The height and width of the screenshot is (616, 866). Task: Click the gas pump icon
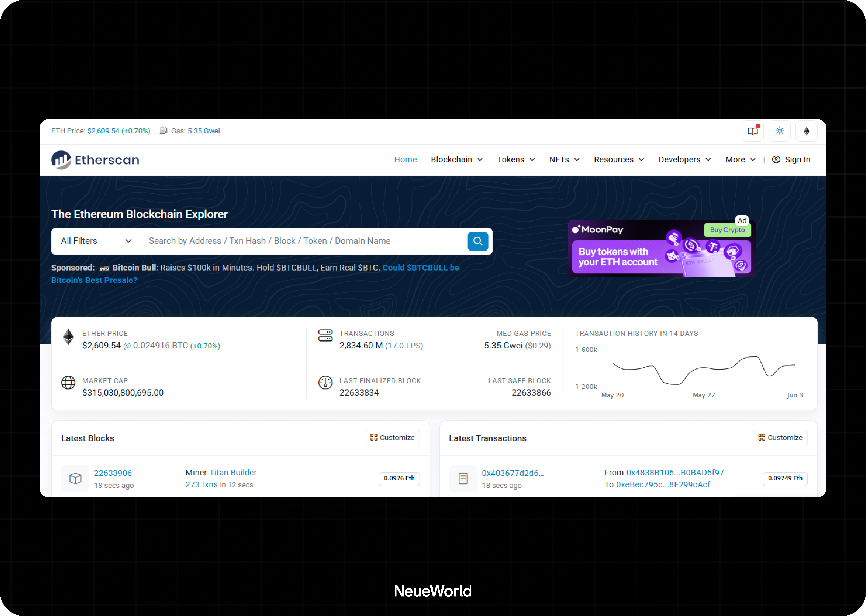(163, 131)
